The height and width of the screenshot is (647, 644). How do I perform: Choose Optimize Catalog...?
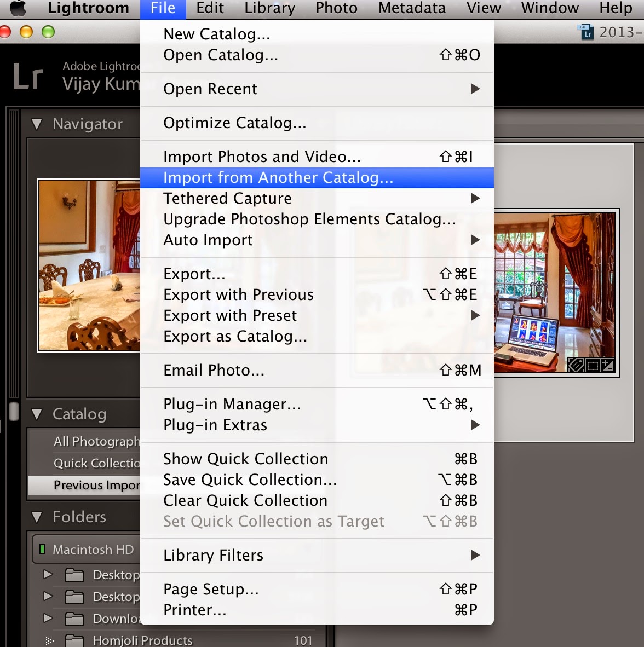point(317,123)
